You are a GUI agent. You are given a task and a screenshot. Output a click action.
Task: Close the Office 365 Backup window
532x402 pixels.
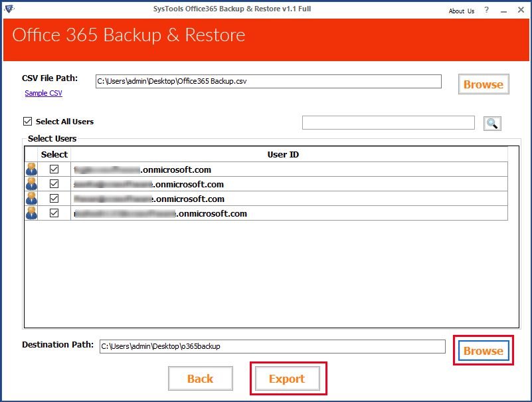coord(521,10)
